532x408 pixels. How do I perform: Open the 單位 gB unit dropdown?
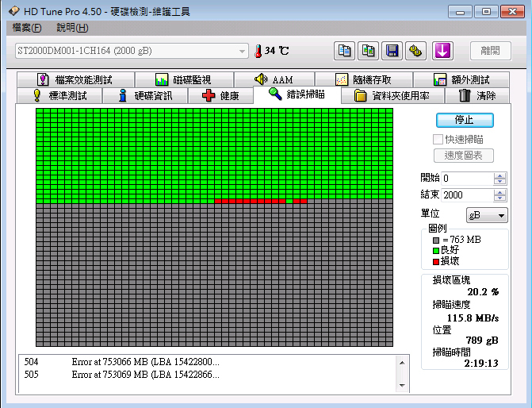point(487,215)
